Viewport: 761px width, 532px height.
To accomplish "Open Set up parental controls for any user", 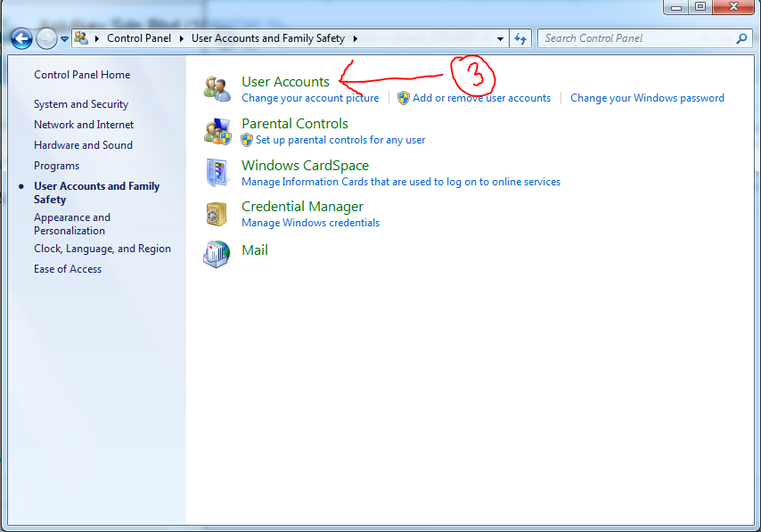I will coord(340,140).
